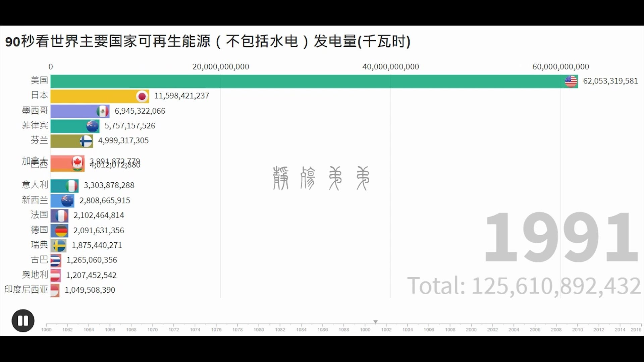Click the France flag icon
644x362 pixels.
point(61,216)
